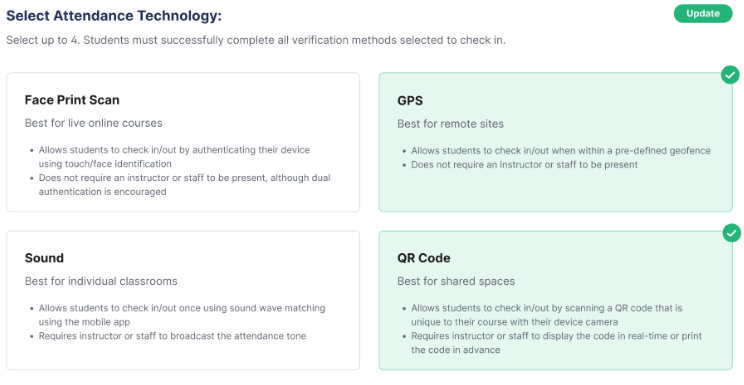
Task: Deselect the QR Code attendance card
Action: 555,300
